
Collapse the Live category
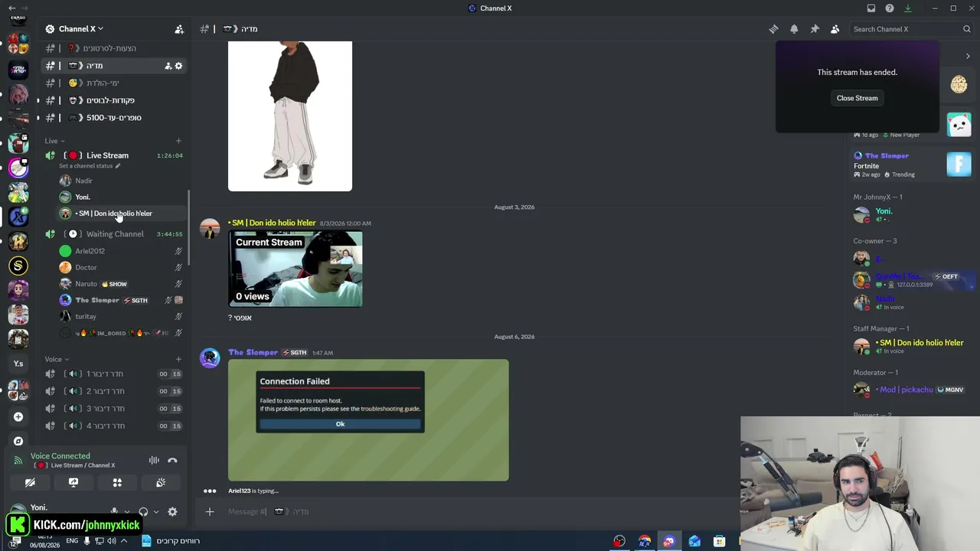(54, 141)
